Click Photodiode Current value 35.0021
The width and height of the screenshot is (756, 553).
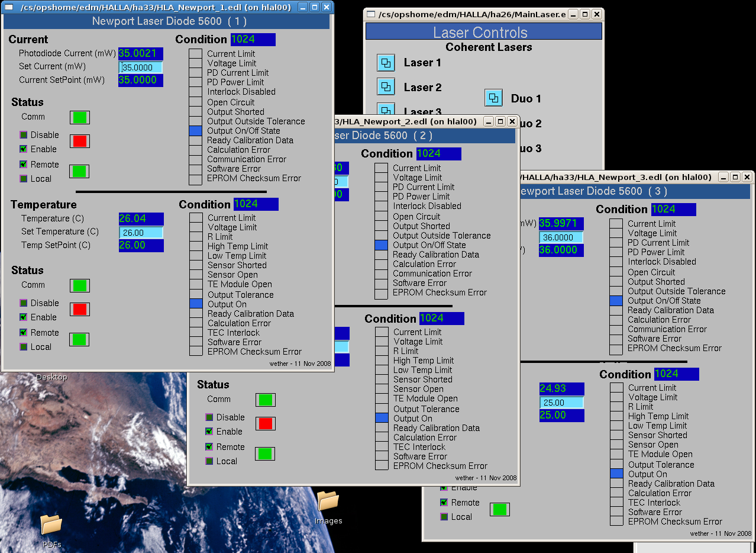click(141, 54)
